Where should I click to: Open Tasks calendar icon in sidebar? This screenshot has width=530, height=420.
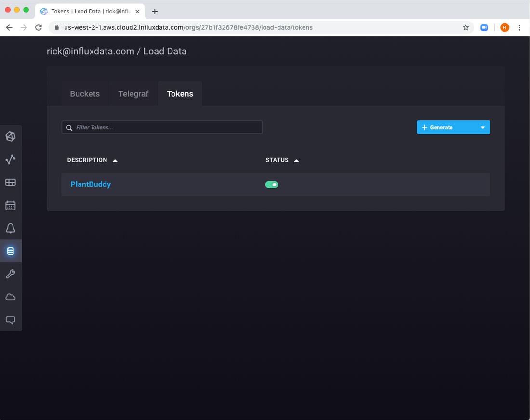(x=11, y=205)
